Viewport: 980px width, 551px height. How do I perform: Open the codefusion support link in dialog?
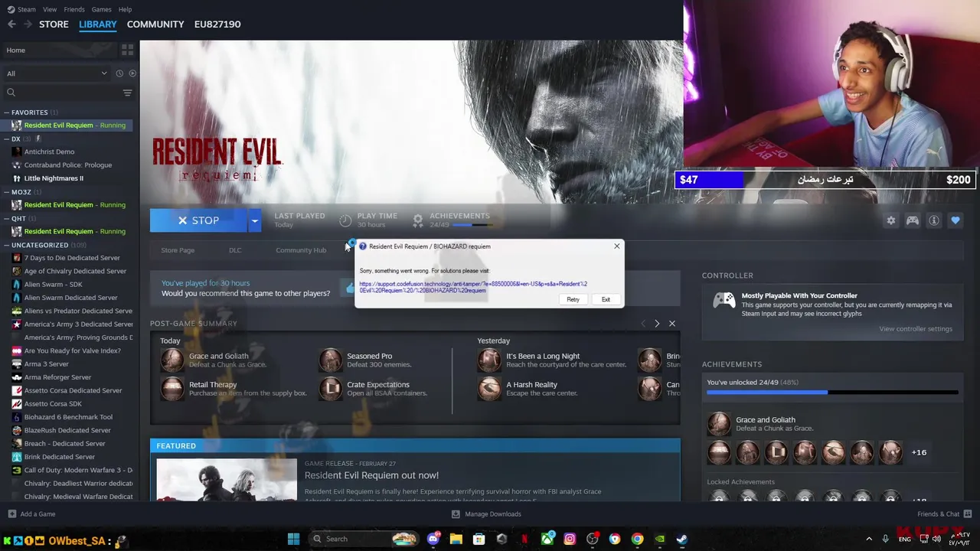pyautogui.click(x=473, y=287)
